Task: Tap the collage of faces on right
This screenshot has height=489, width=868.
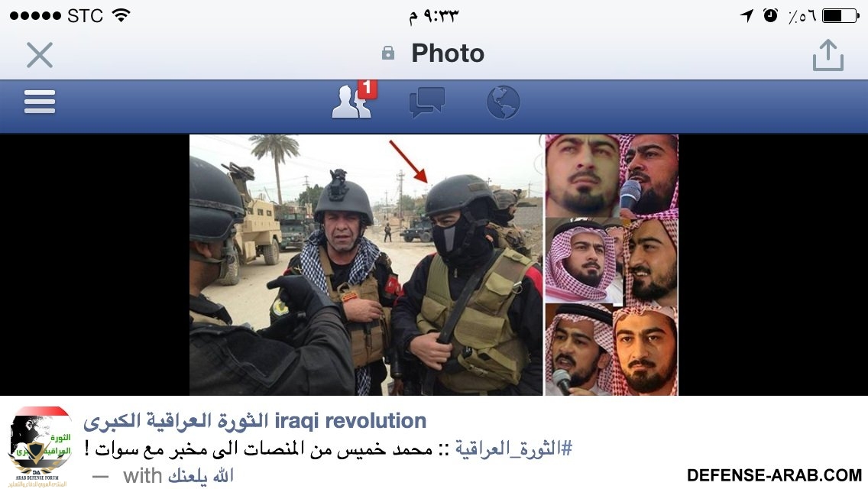Action: pyautogui.click(x=611, y=264)
